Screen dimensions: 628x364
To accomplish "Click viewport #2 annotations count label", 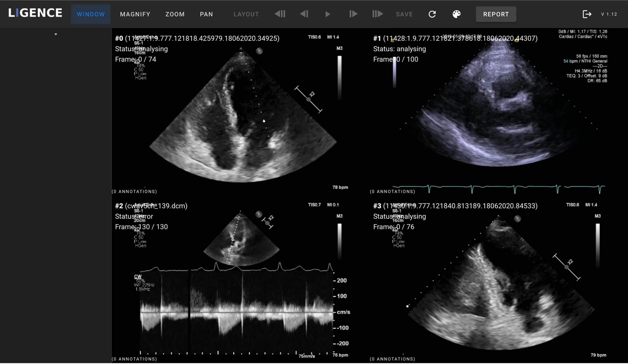I will [134, 359].
